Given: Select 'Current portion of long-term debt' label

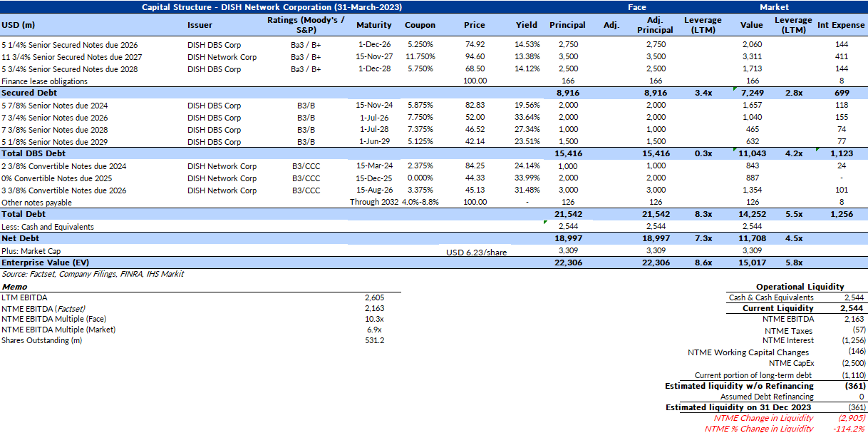Looking at the screenshot, I should 755,375.
